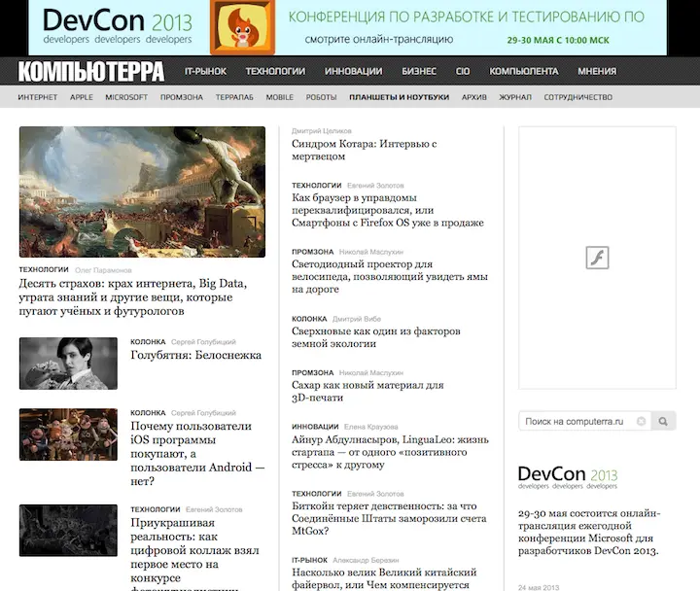Go to the БИЗНЕС section
This screenshot has height=591, width=700.
(419, 71)
